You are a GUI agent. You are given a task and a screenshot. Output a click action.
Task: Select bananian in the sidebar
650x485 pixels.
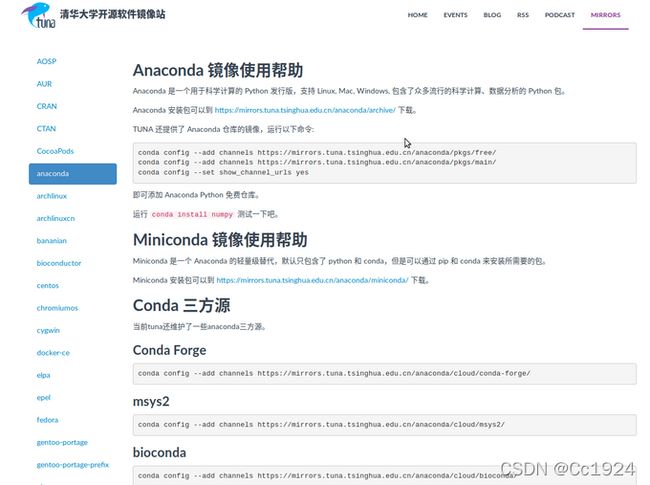[51, 240]
